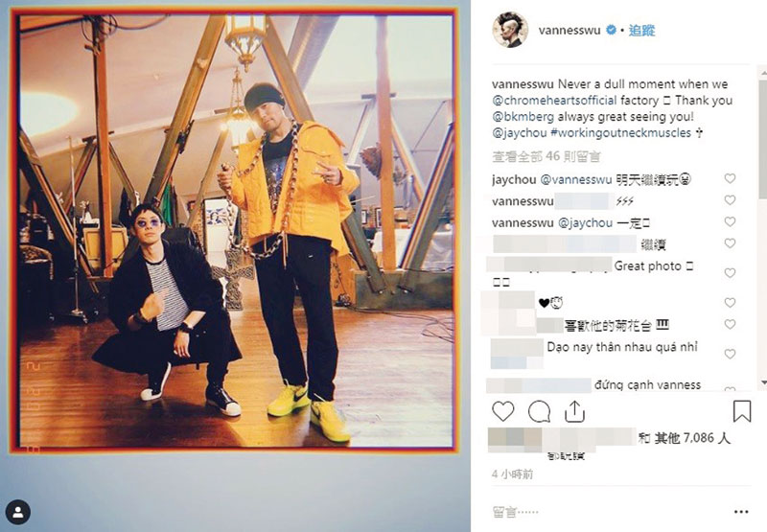Like the post with the heart icon

click(x=502, y=411)
